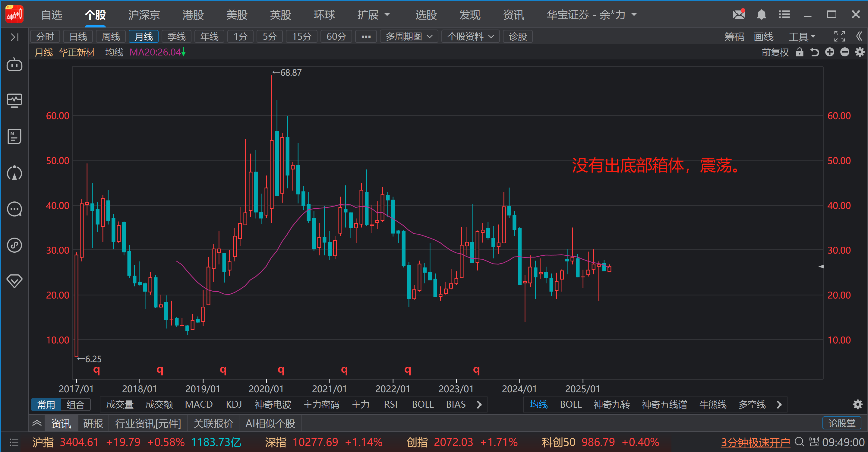This screenshot has height=452, width=868.
Task: Open the compass gauge sidebar icon
Action: pos(14,173)
